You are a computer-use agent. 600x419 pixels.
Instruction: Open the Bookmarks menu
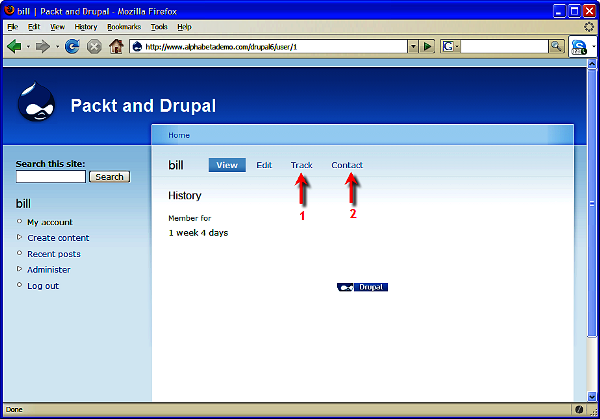click(x=124, y=27)
